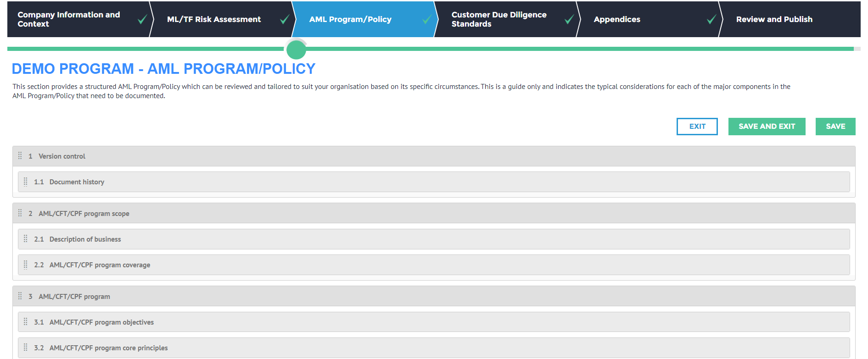Click the drag handle for program objectives row
Screen dimensions: 868x359
click(x=25, y=322)
